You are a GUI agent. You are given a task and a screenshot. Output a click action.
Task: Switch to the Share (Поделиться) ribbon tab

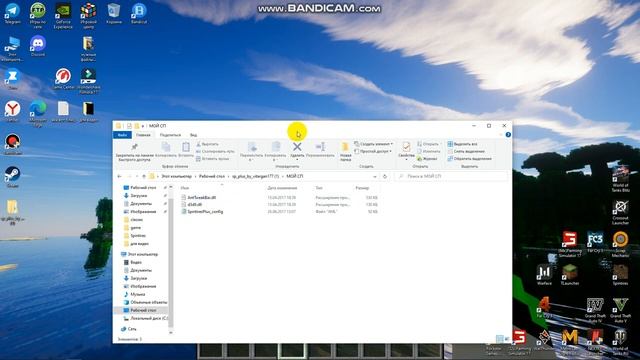(171, 135)
